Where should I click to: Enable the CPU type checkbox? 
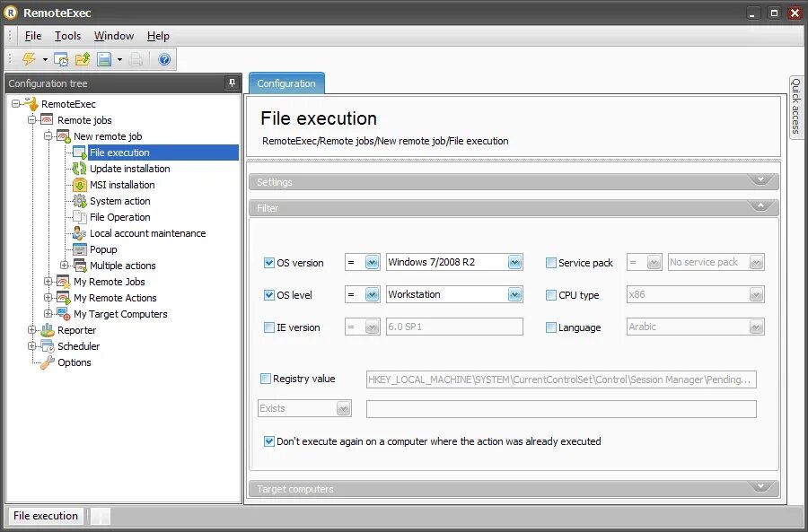551,295
